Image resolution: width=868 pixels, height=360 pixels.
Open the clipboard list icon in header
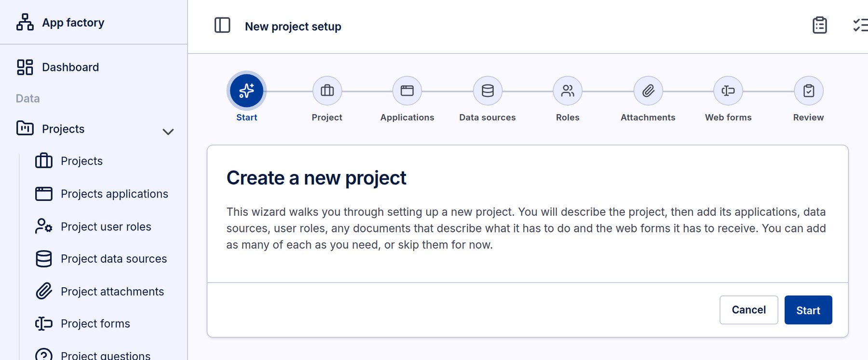820,25
